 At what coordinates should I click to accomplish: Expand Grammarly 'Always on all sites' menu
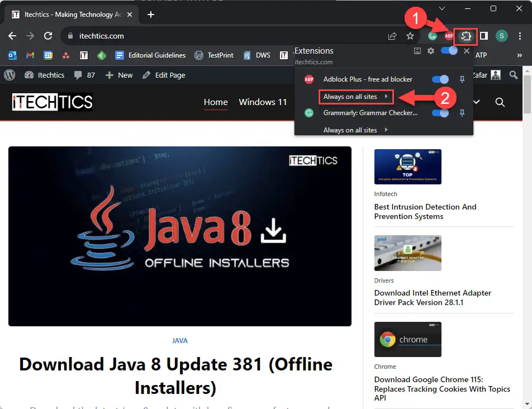pyautogui.click(x=355, y=130)
